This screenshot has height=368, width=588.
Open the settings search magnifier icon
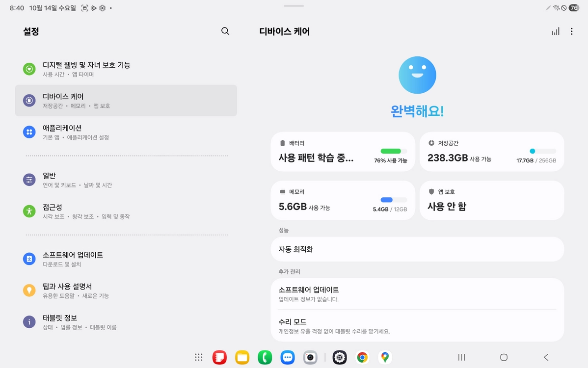click(225, 31)
